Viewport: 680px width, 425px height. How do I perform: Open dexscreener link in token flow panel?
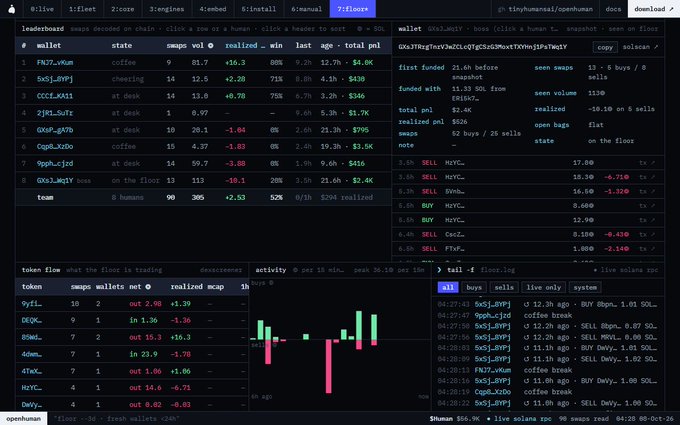(221, 270)
